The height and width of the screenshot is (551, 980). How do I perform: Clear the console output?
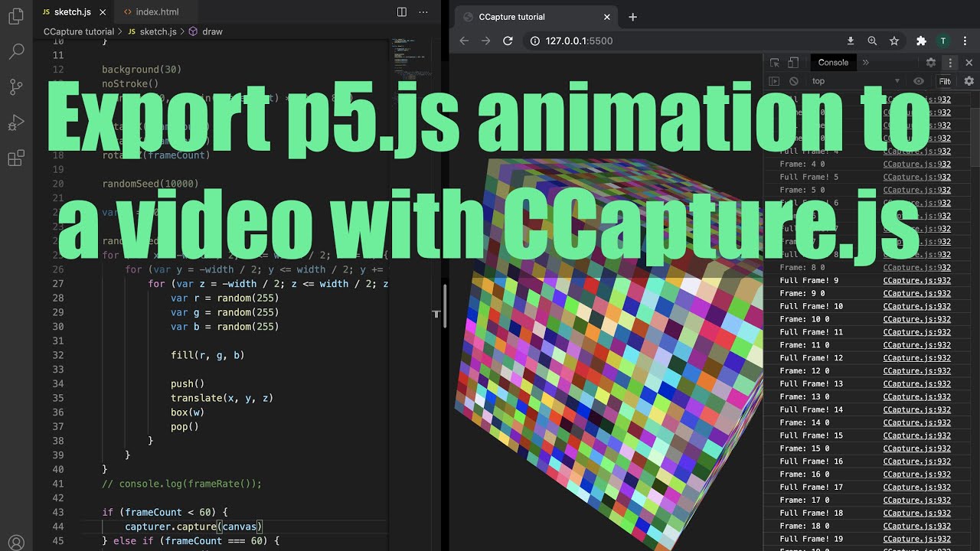(794, 81)
